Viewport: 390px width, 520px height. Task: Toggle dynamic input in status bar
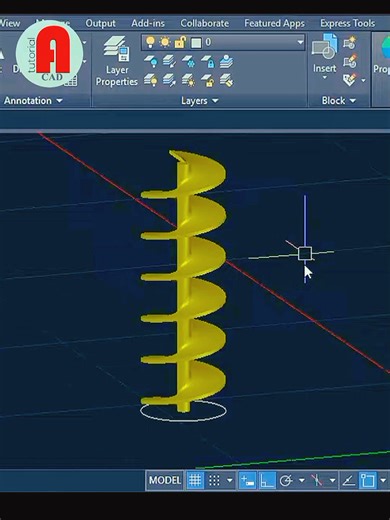pyautogui.click(x=247, y=480)
